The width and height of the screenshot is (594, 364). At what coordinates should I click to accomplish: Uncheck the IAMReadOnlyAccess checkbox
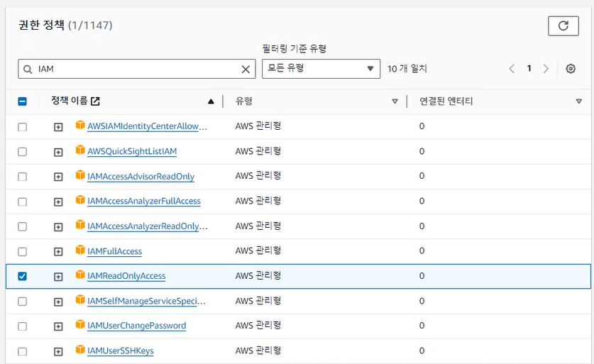click(x=22, y=276)
